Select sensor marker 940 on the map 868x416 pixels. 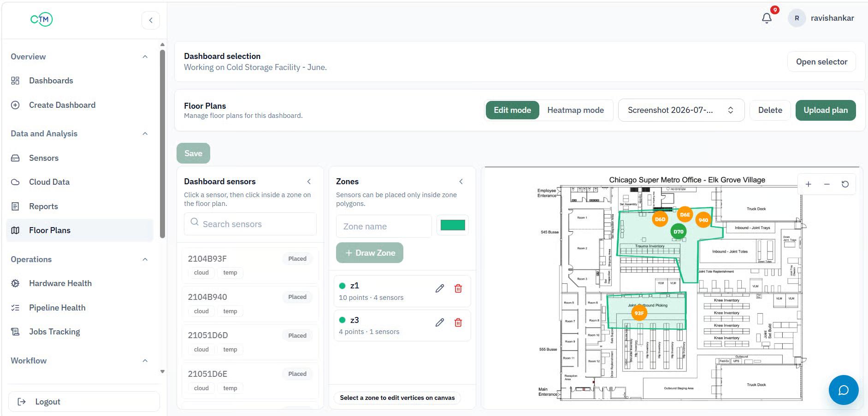(x=703, y=220)
